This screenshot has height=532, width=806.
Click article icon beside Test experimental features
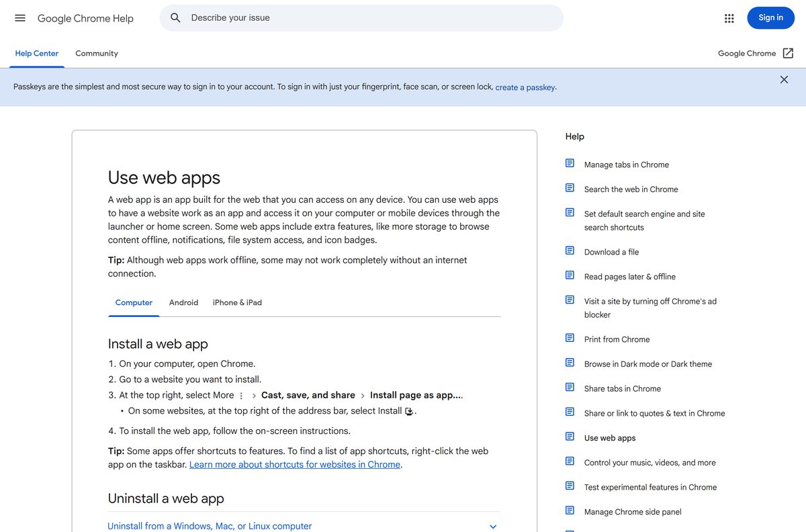click(x=570, y=486)
